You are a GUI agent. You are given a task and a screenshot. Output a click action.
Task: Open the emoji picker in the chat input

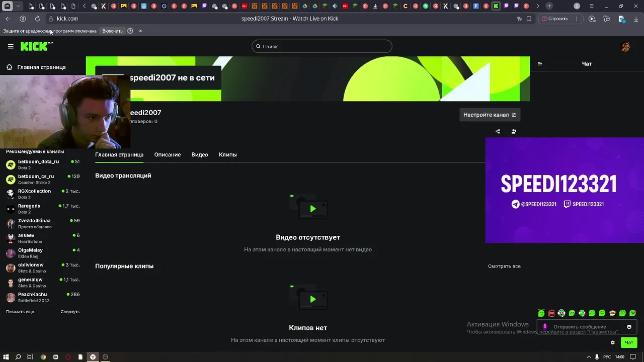[x=629, y=327]
